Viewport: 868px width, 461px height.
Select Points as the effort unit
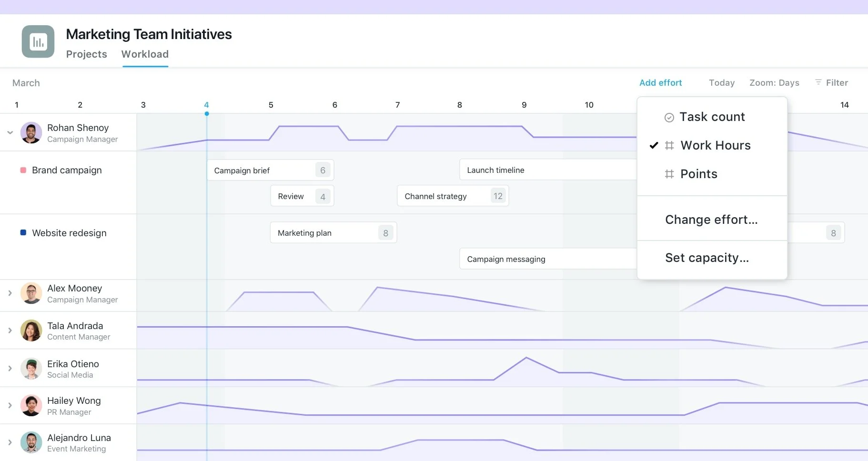[x=698, y=174]
